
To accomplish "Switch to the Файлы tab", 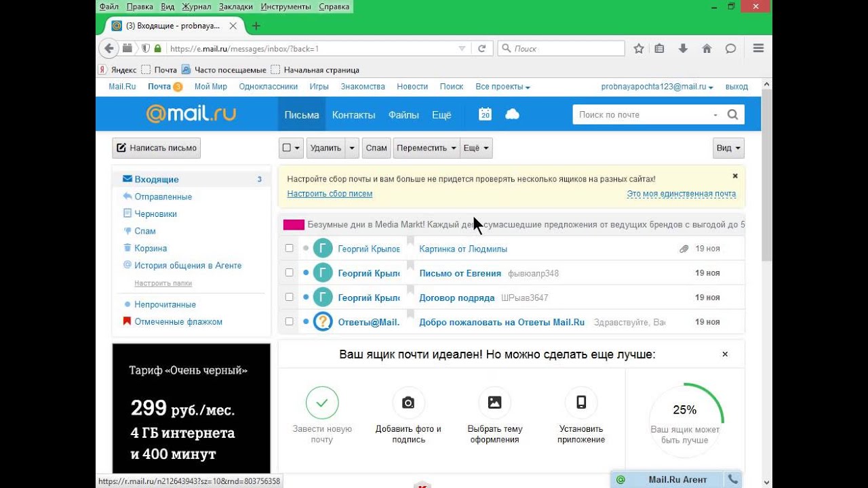I will tap(403, 115).
